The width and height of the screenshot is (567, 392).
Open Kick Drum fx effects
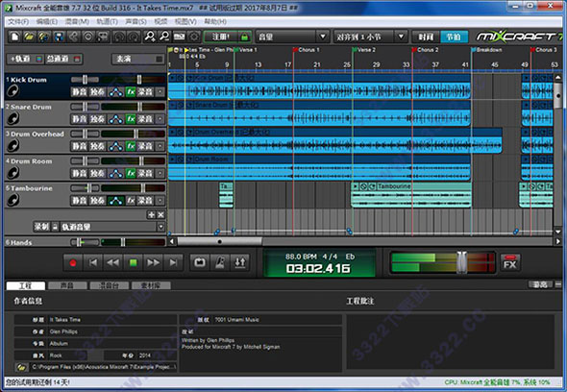click(131, 92)
